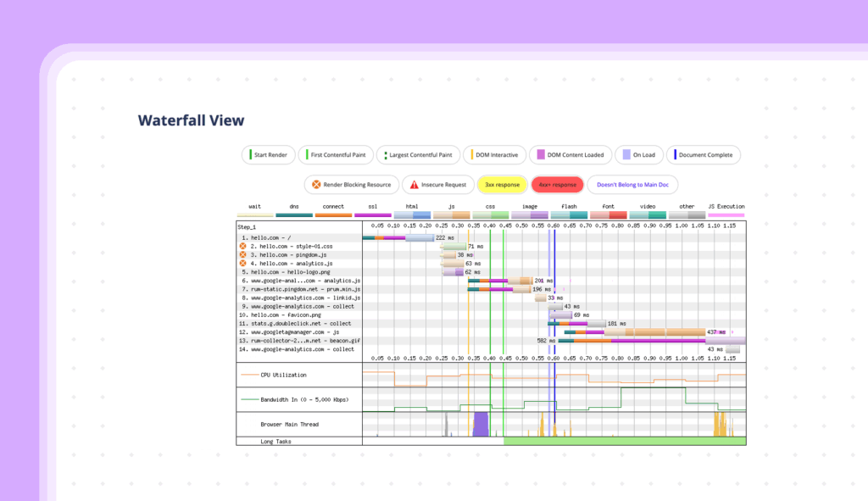The height and width of the screenshot is (501, 868).
Task: Click the render-blocking icon beside style-01.css
Action: (243, 247)
